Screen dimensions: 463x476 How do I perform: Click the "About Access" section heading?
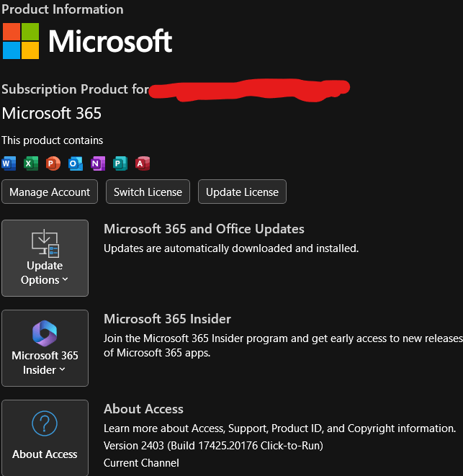(x=143, y=409)
